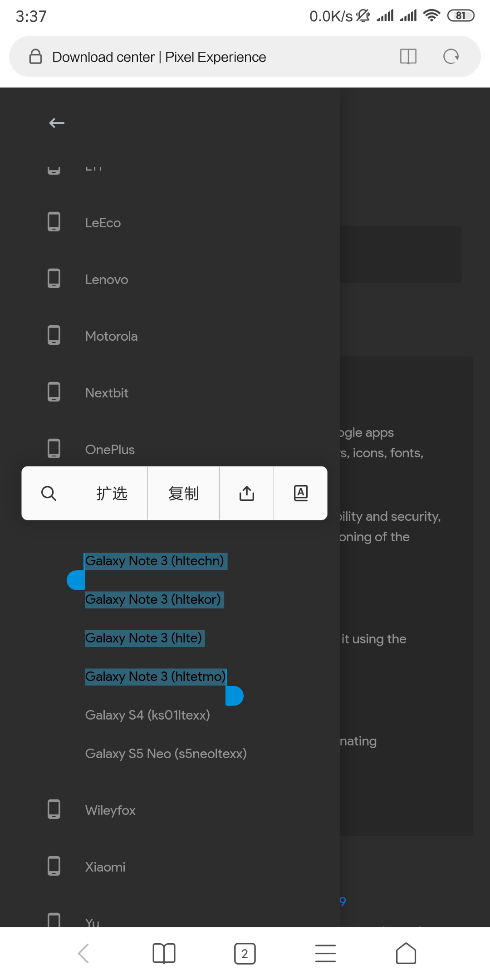Expand the Xiaomi device list
Viewport: 490px width, 980px height.
105,867
